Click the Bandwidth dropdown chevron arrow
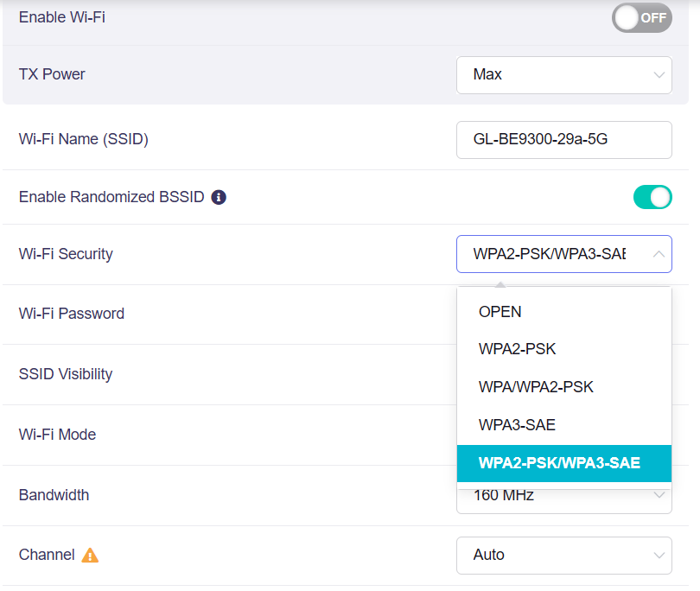This screenshot has width=700, height=591. coord(659,496)
